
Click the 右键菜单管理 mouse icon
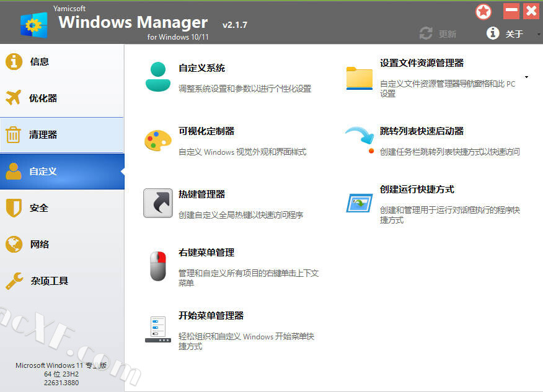pos(158,266)
